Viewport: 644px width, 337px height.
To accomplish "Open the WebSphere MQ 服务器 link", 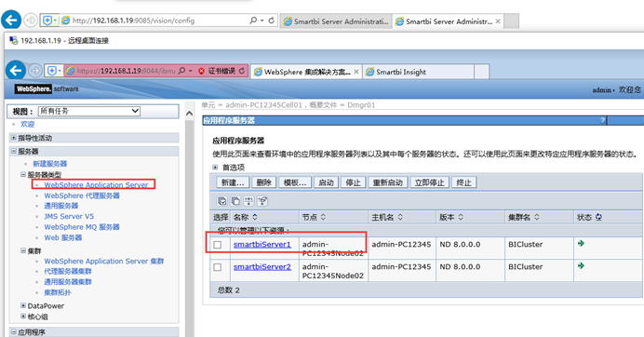I will click(82, 227).
